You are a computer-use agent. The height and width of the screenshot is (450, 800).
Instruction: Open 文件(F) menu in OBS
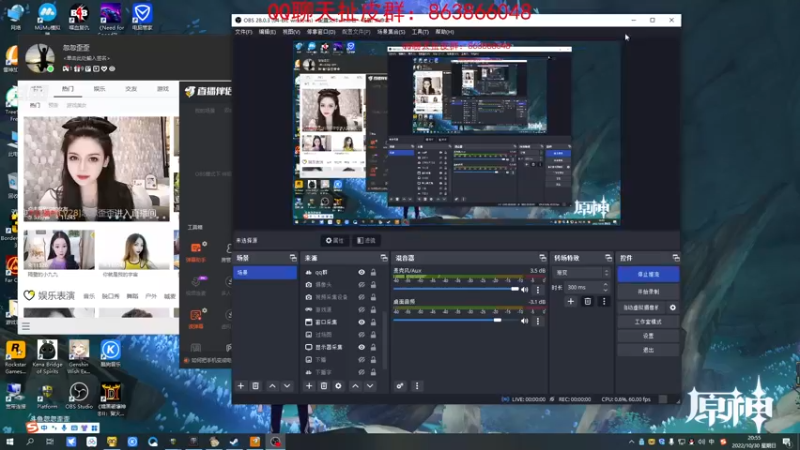point(243,32)
